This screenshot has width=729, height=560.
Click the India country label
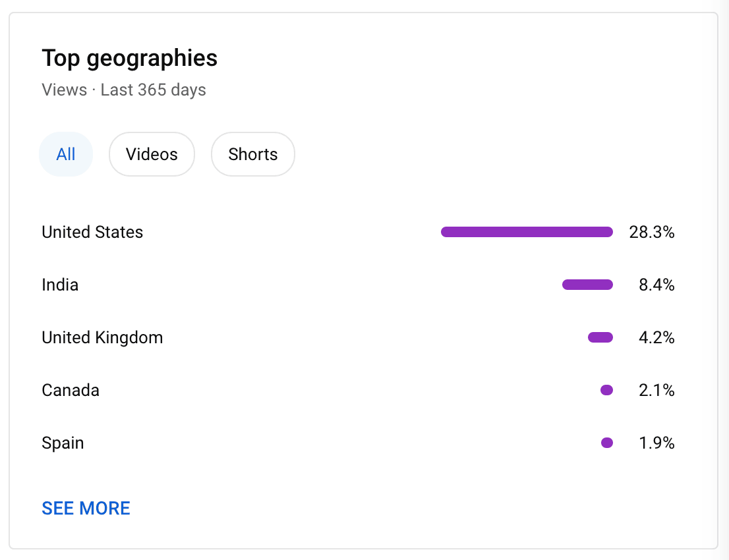point(60,285)
